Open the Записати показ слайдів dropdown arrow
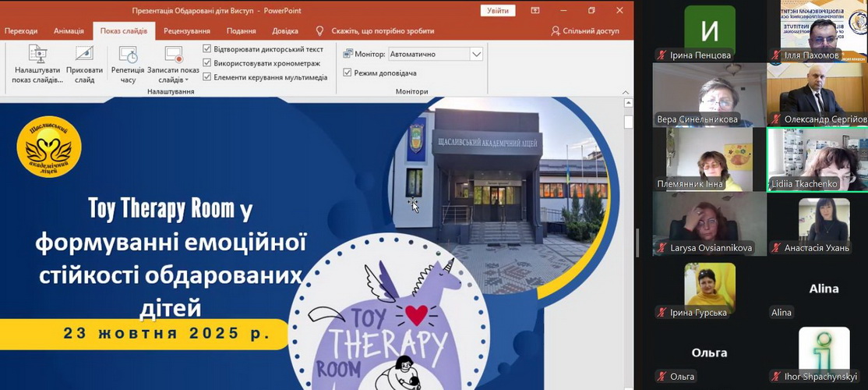868x390 pixels. coord(187,80)
